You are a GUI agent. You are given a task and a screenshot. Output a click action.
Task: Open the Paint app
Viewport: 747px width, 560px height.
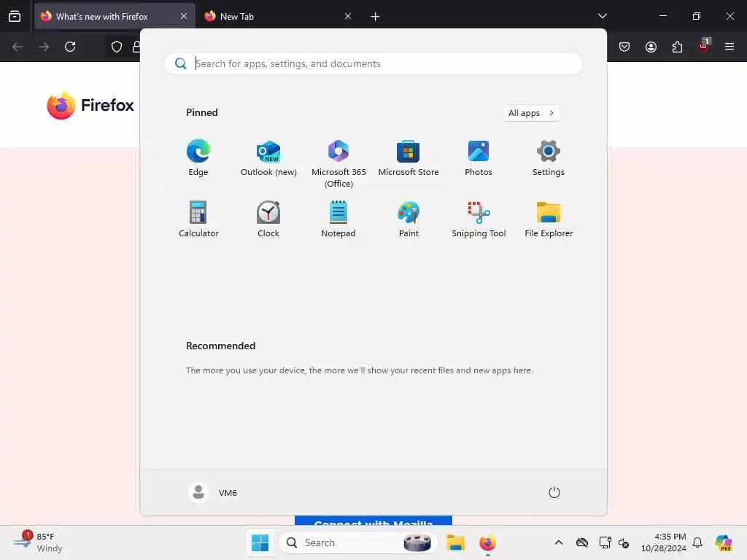click(409, 219)
